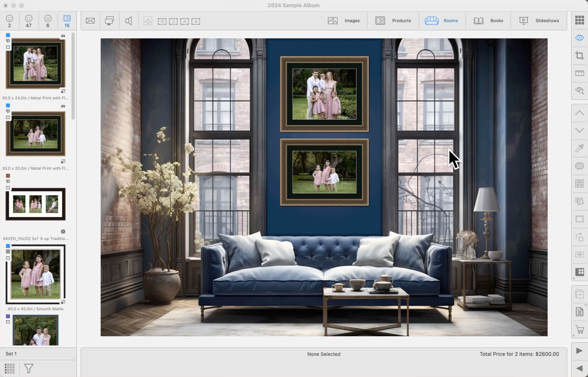Select the 40.0 x 40.0in Smooth Matte thumbnail

[36, 274]
